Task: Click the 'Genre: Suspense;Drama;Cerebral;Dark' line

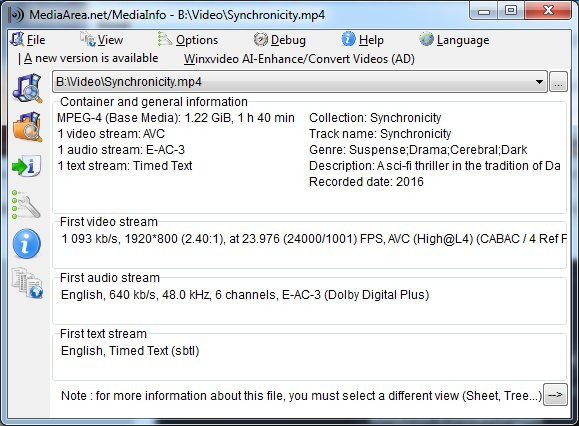Action: point(418,150)
